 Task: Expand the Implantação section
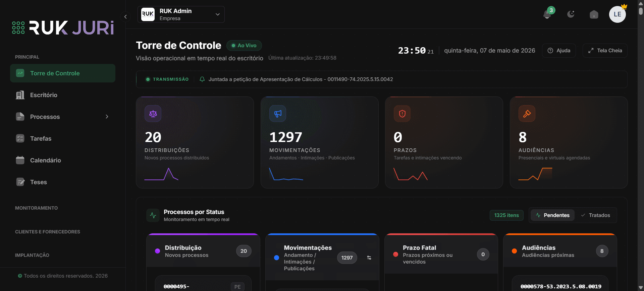tap(32, 255)
